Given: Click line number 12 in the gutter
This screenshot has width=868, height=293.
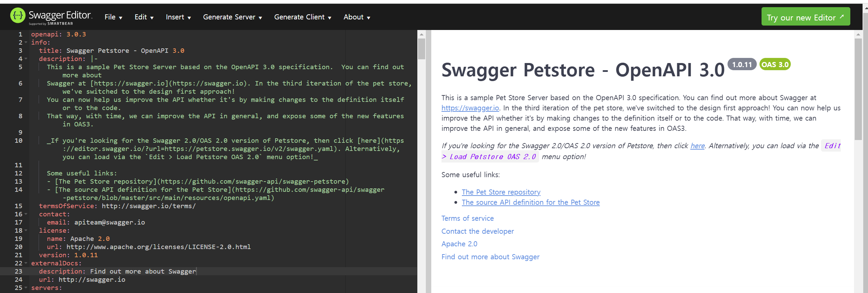Looking at the screenshot, I should pyautogui.click(x=18, y=173).
